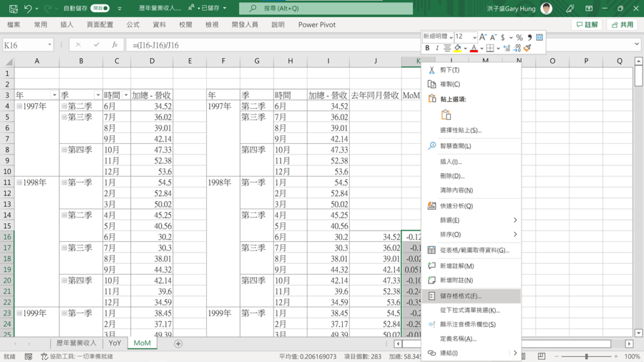Open the 公式 Formulas ribbon tab

133,25
